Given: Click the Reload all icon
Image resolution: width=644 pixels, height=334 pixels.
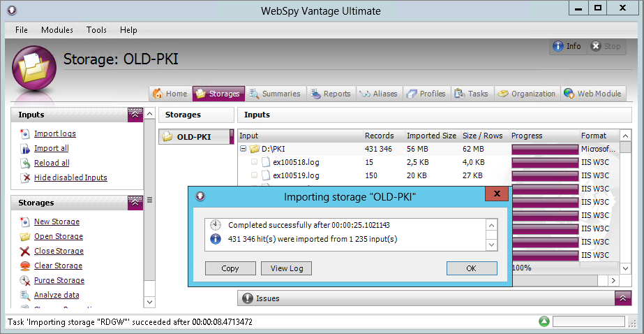Looking at the screenshot, I should (x=25, y=164).
